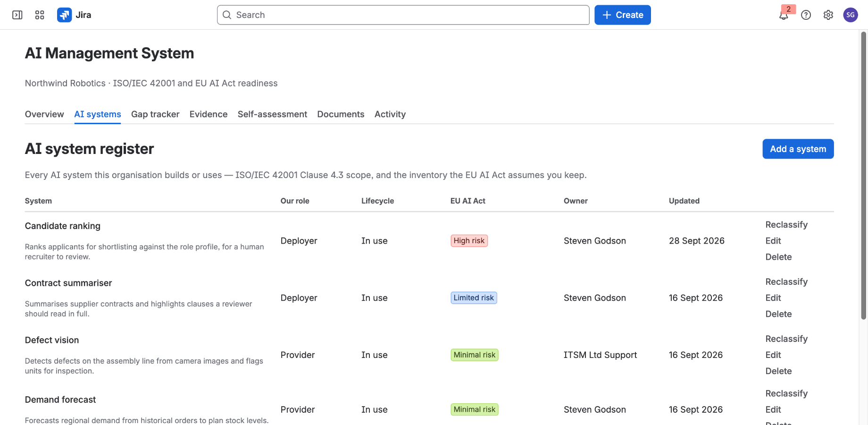Switch to the Overview tab
Viewport: 868px width, 425px height.
(x=44, y=114)
